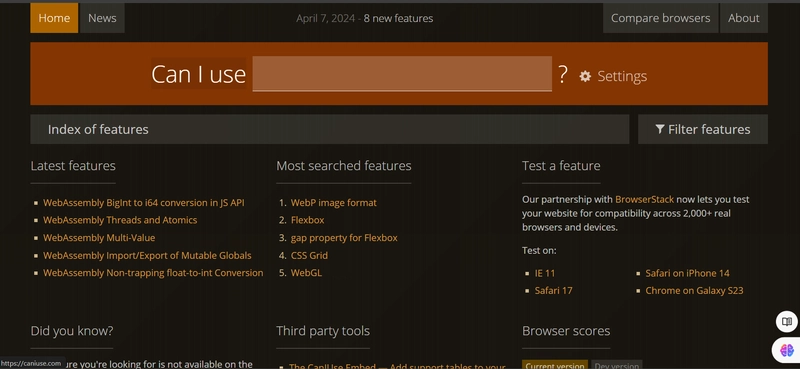Image resolution: width=800 pixels, height=369 pixels.
Task: Test on IE 11
Action: point(545,273)
